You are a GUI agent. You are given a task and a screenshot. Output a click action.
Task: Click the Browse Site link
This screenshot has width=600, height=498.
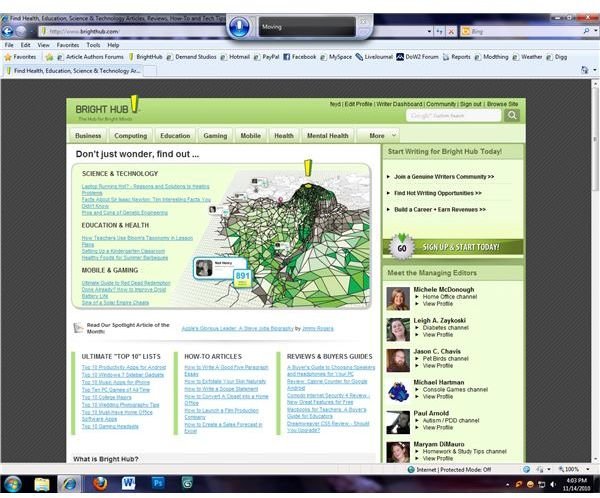click(x=502, y=104)
